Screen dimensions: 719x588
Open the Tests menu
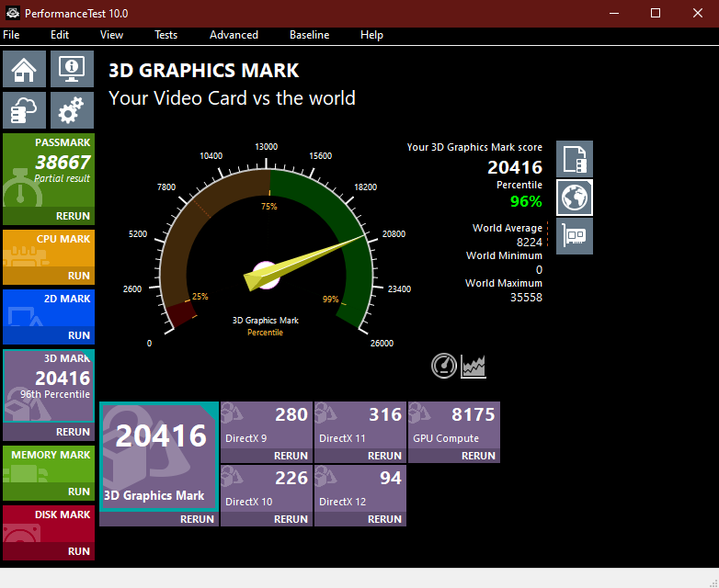click(x=165, y=35)
